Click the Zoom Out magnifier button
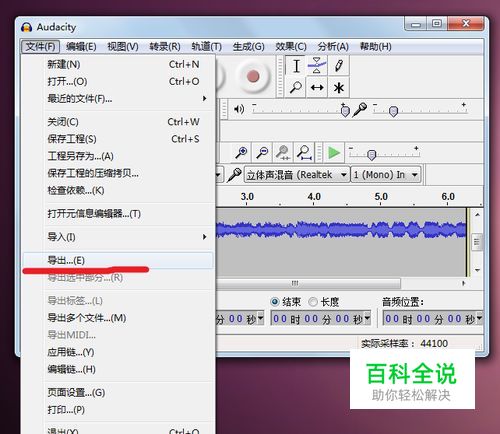 pyautogui.click(x=262, y=152)
